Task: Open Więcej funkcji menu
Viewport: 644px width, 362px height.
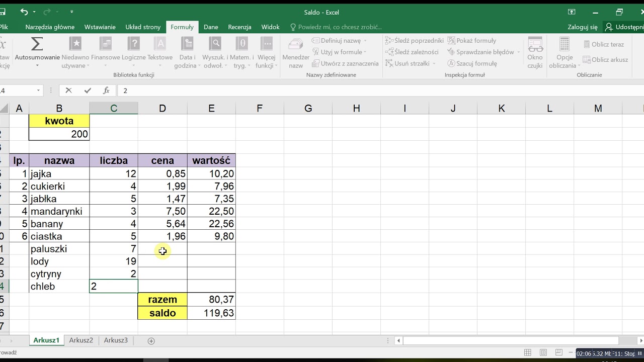Action: pyautogui.click(x=266, y=53)
